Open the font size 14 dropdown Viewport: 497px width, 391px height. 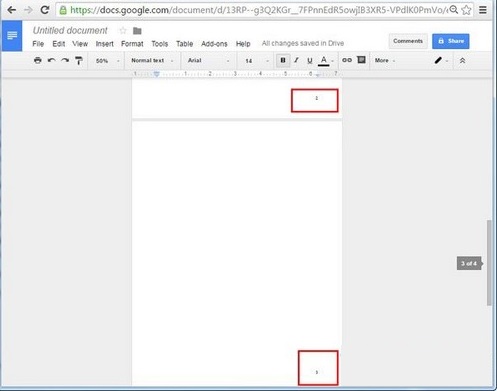(257, 61)
